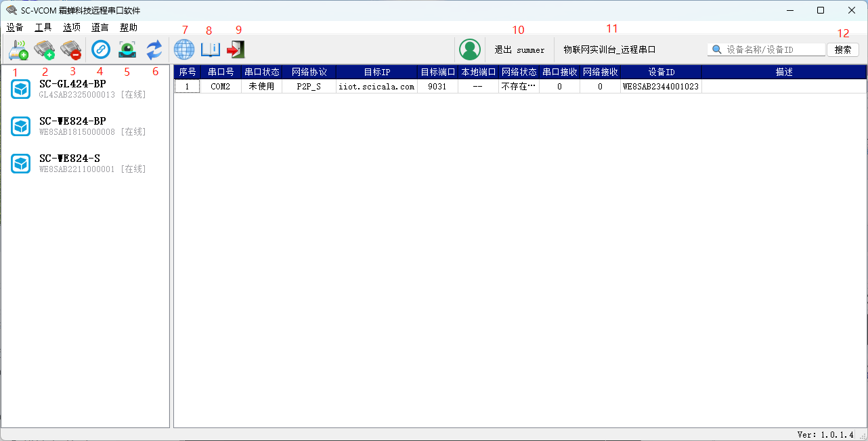Click the green user account avatar

pyautogui.click(x=469, y=49)
